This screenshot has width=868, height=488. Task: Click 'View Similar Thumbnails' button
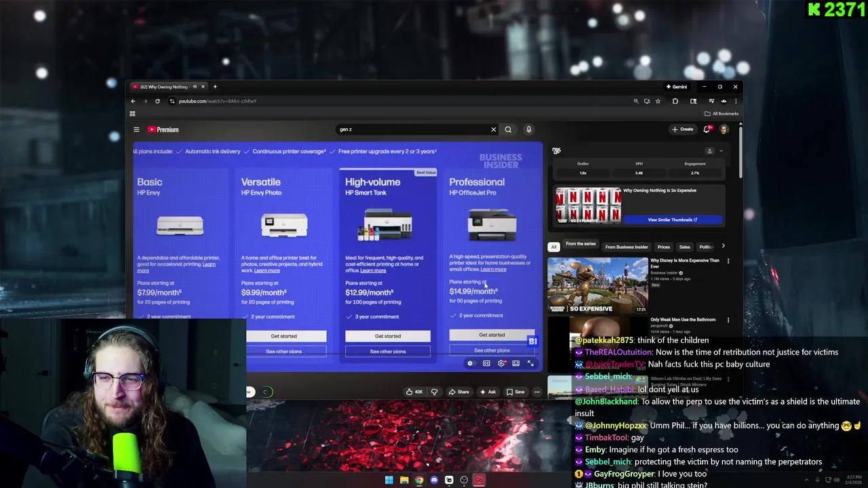pos(673,220)
